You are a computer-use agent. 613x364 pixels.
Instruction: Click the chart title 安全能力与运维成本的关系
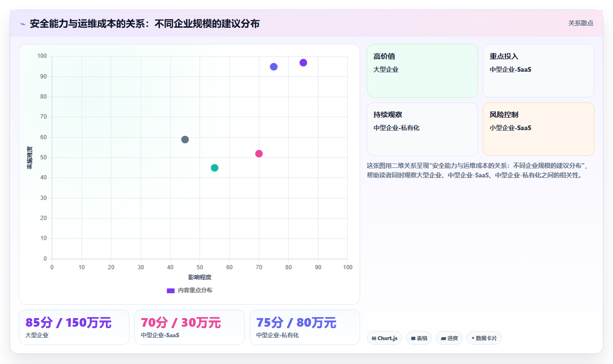(145, 23)
